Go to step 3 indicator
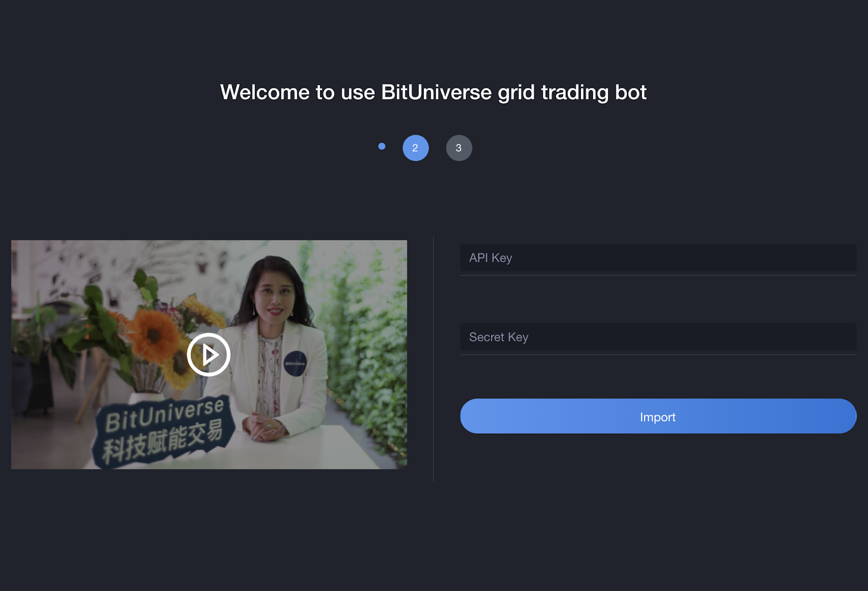The height and width of the screenshot is (591, 868). (x=459, y=148)
